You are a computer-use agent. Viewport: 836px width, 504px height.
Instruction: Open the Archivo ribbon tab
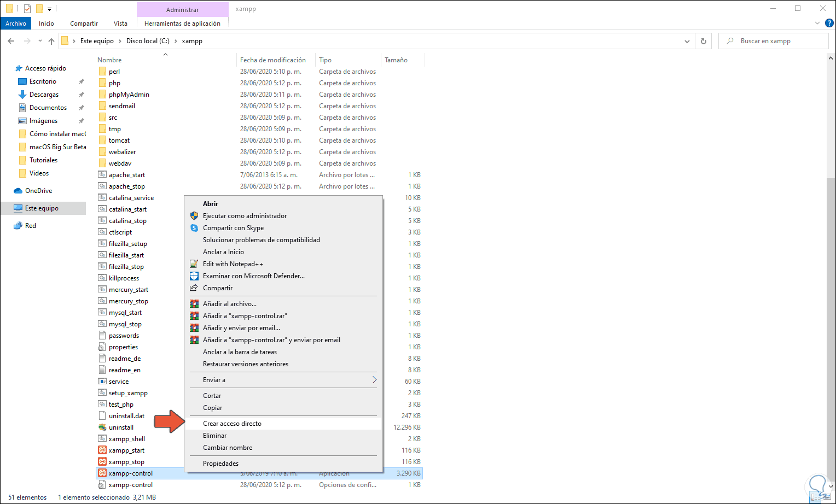pos(16,24)
